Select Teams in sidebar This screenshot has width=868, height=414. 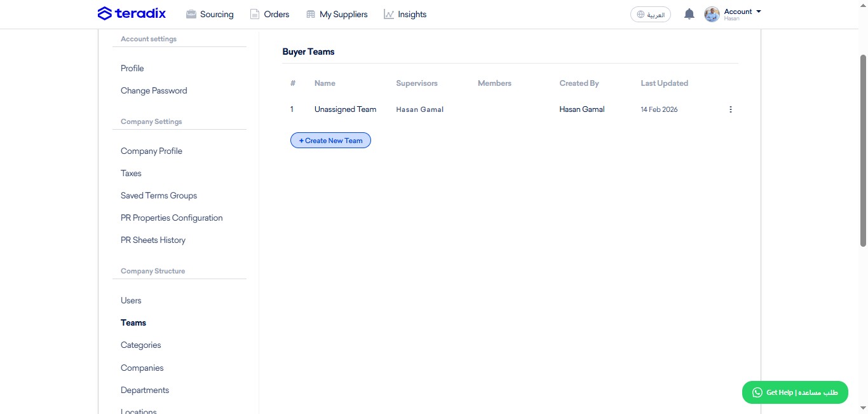point(133,322)
